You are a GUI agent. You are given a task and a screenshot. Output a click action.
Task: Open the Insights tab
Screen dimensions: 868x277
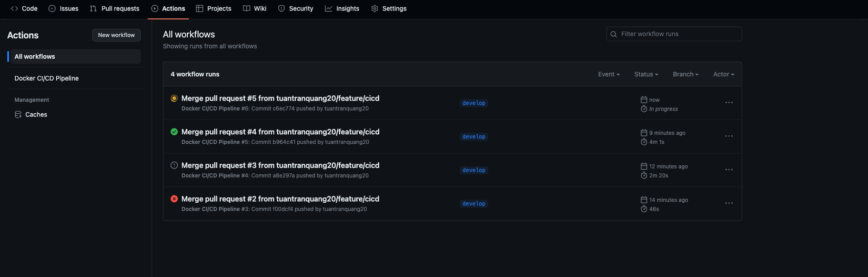[x=342, y=8]
